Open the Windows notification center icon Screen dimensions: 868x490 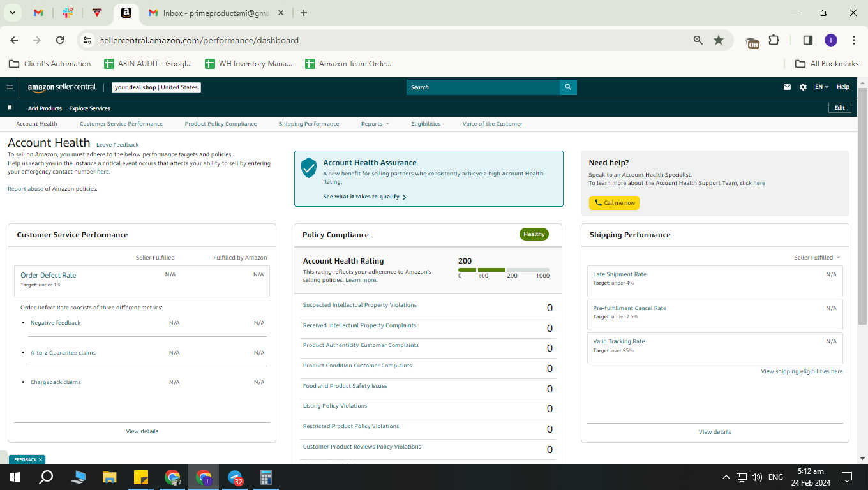[x=847, y=477]
